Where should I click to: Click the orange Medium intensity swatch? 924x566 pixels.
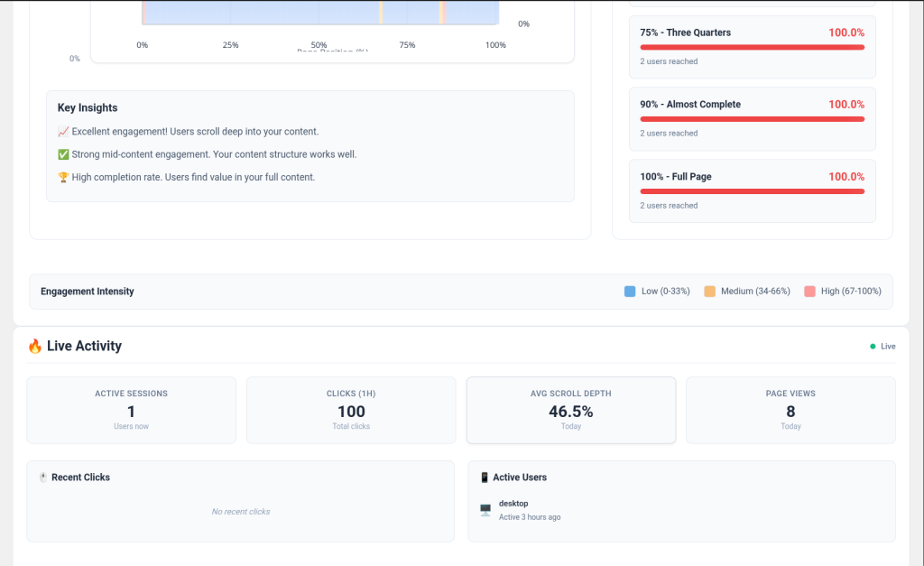click(709, 292)
